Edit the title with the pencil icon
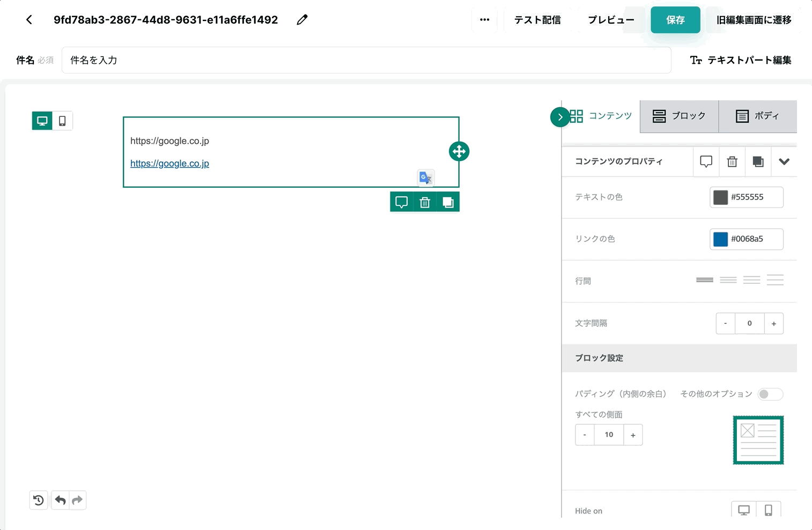The height and width of the screenshot is (530, 812). click(x=302, y=20)
